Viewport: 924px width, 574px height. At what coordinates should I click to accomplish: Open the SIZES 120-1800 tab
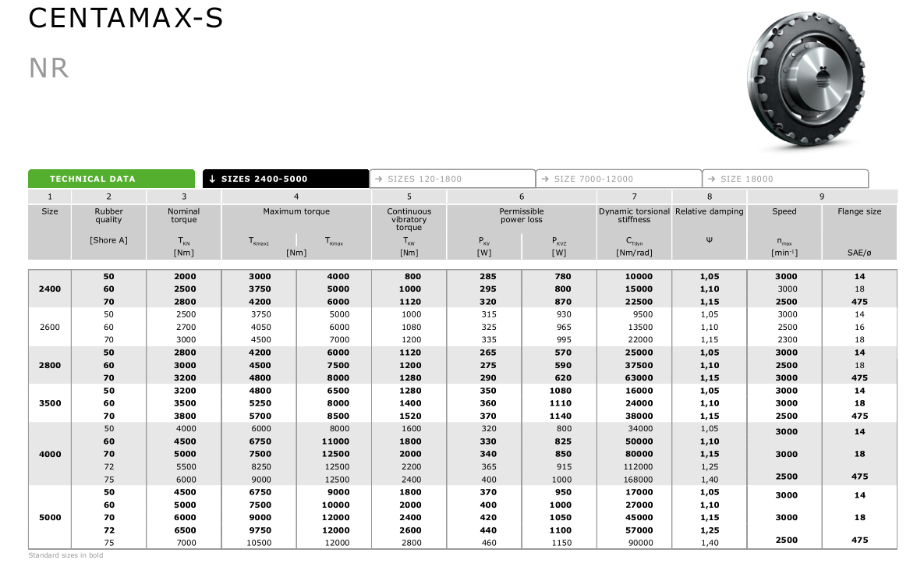[452, 179]
